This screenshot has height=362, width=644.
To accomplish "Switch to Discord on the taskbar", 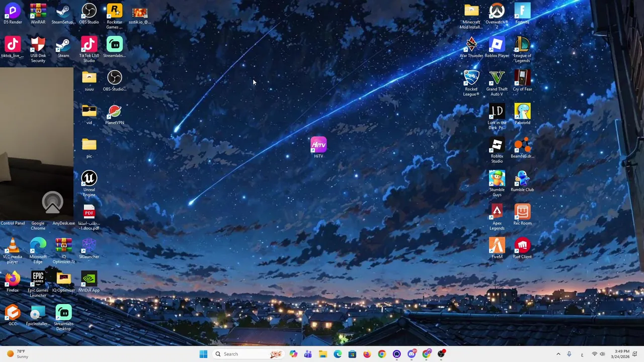I will pyautogui.click(x=412, y=354).
